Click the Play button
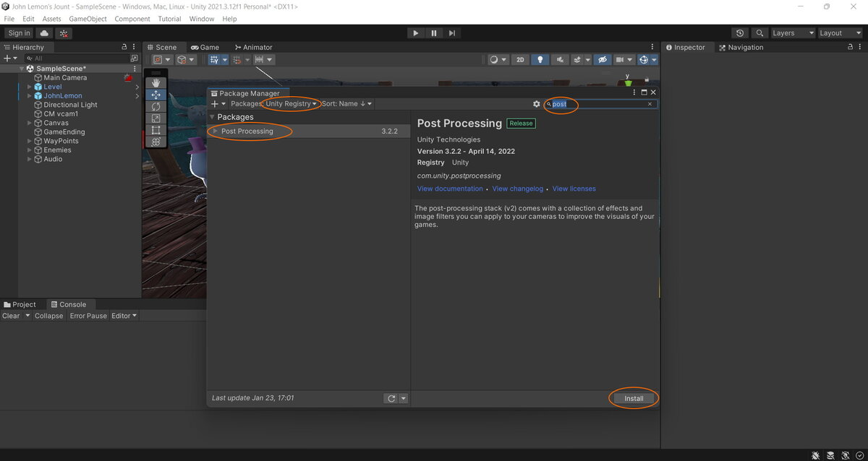Image resolution: width=868 pixels, height=461 pixels. (415, 33)
